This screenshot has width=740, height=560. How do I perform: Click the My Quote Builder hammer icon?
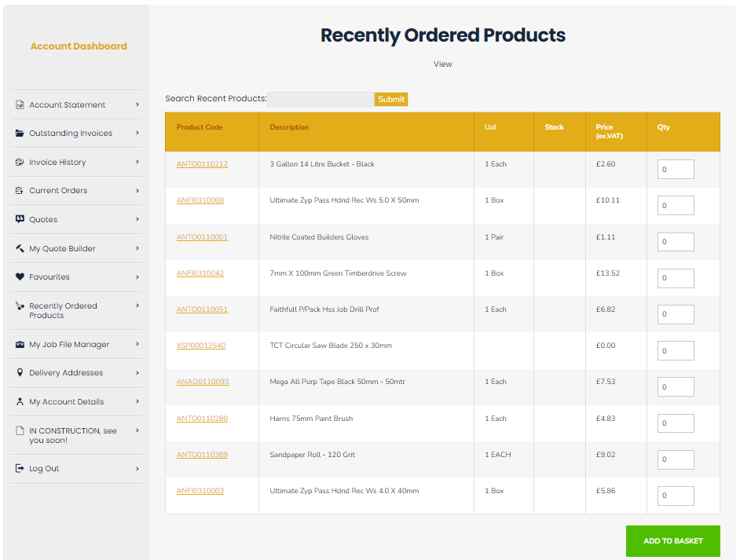click(x=20, y=249)
